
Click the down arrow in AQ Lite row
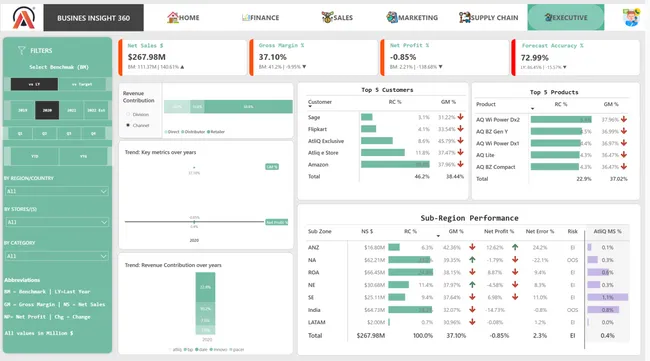(624, 155)
